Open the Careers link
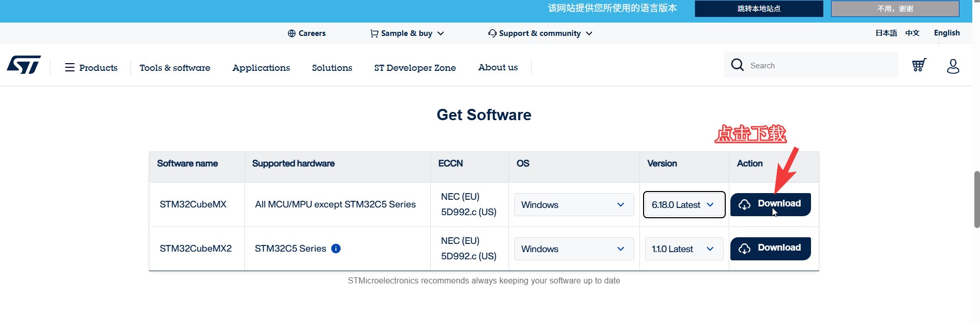Viewport: 980px width, 323px height. tap(307, 33)
